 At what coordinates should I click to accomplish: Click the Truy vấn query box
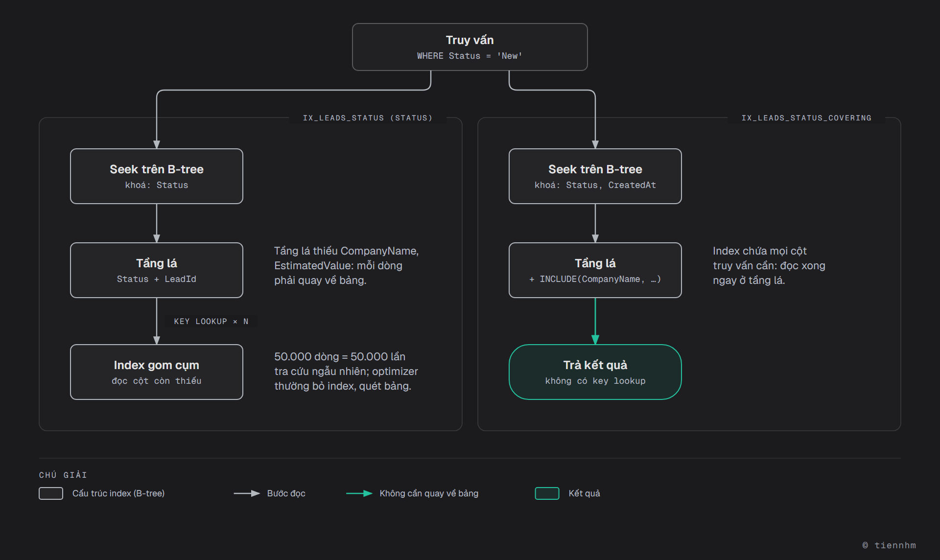pyautogui.click(x=470, y=47)
